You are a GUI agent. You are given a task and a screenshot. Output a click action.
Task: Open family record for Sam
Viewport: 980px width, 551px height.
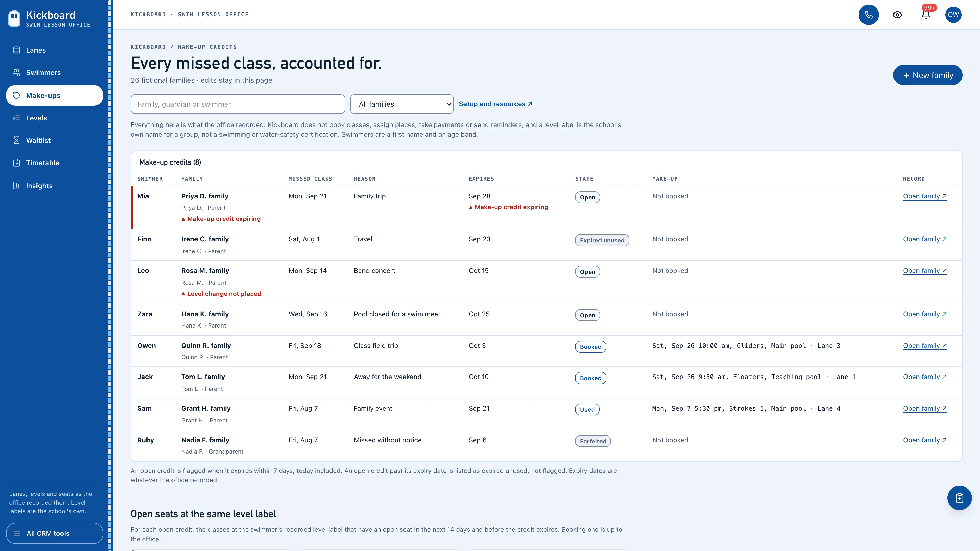click(925, 408)
